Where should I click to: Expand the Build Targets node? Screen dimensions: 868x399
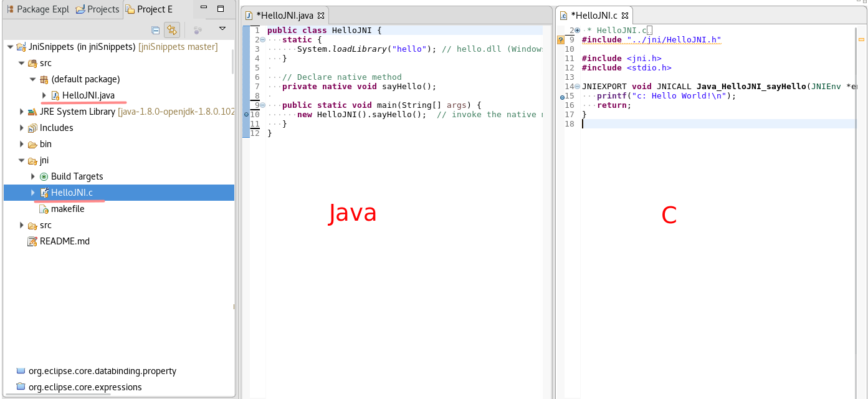33,176
